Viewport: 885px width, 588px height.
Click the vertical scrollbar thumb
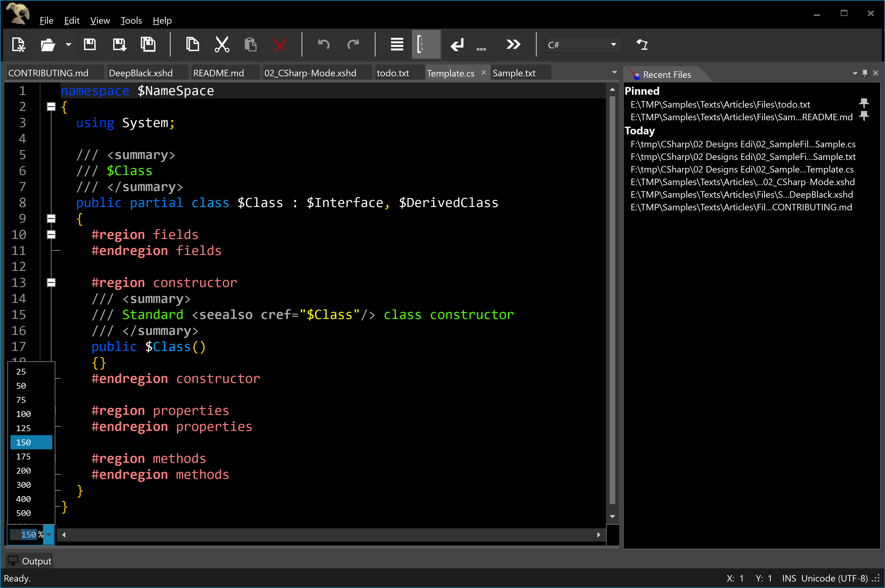point(612,300)
